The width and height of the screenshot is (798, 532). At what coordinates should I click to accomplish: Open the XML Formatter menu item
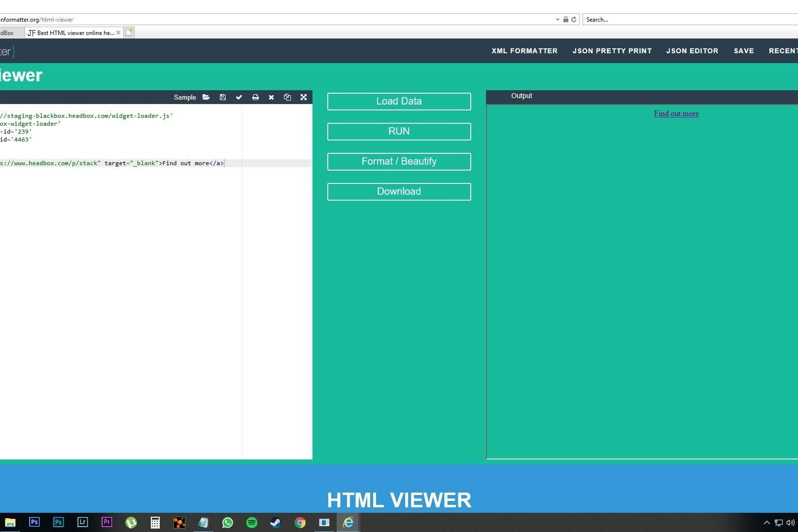click(524, 51)
